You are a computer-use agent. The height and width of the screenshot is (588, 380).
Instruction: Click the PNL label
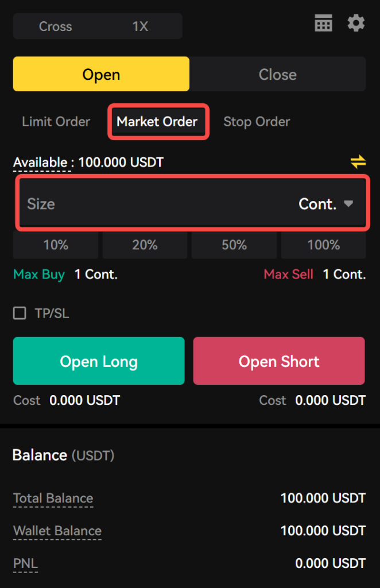pos(25,563)
